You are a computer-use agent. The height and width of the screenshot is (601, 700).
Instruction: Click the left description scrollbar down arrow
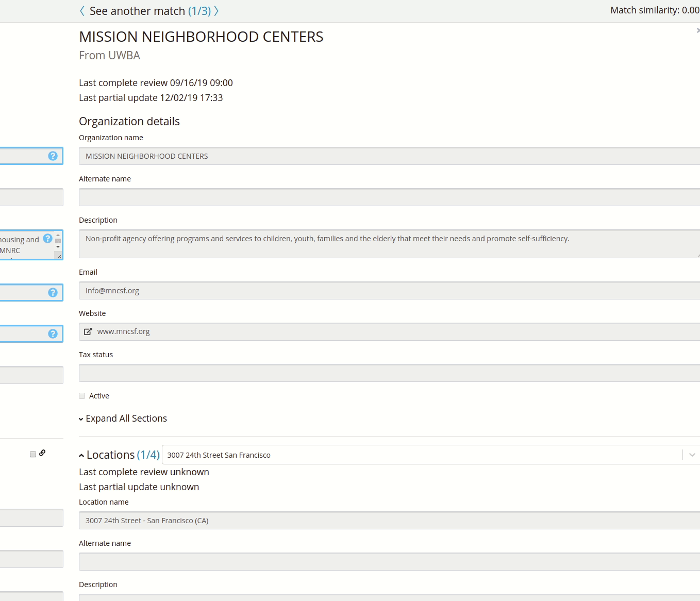(58, 247)
